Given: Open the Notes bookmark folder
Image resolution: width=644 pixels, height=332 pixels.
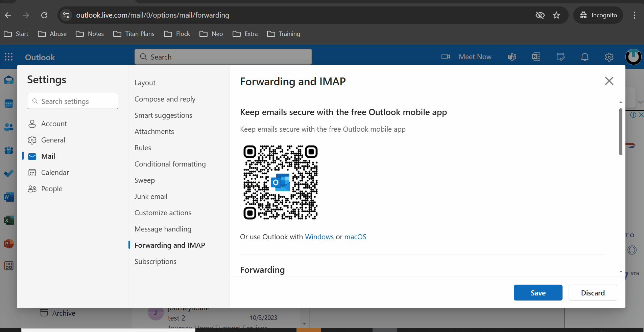Looking at the screenshot, I should coord(90,34).
